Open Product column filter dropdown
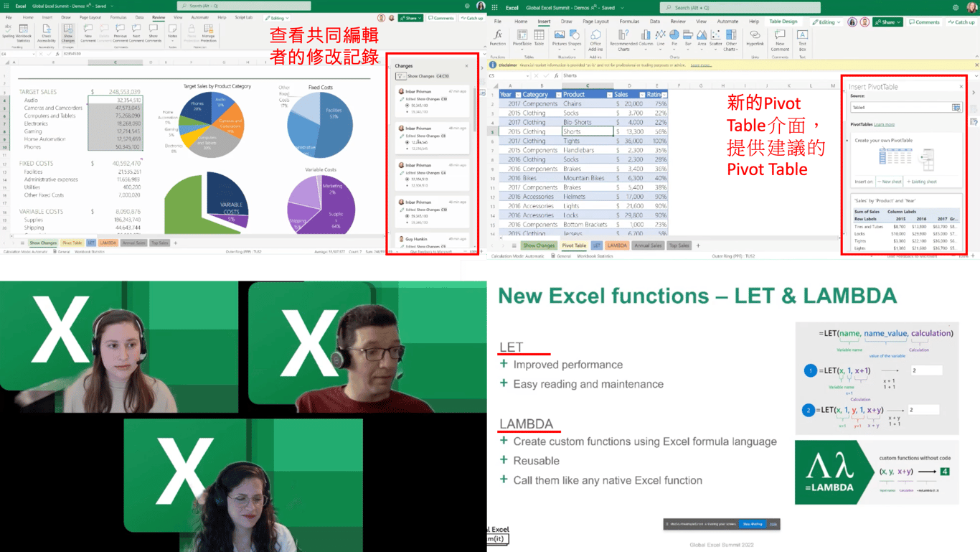Viewport: 980px width, 552px height. (609, 95)
